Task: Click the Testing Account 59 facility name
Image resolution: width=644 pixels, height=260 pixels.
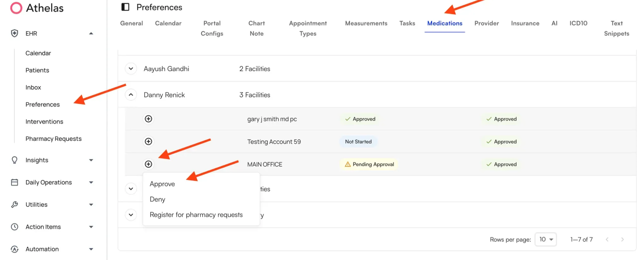Action: 274,142
